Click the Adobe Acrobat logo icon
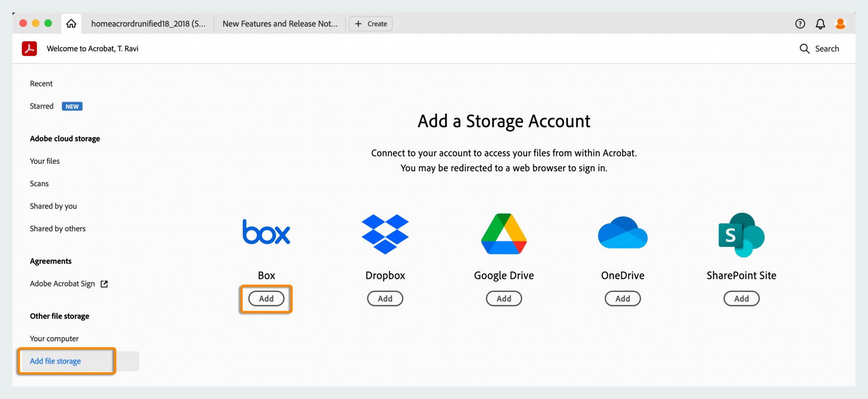The image size is (868, 399). (29, 48)
